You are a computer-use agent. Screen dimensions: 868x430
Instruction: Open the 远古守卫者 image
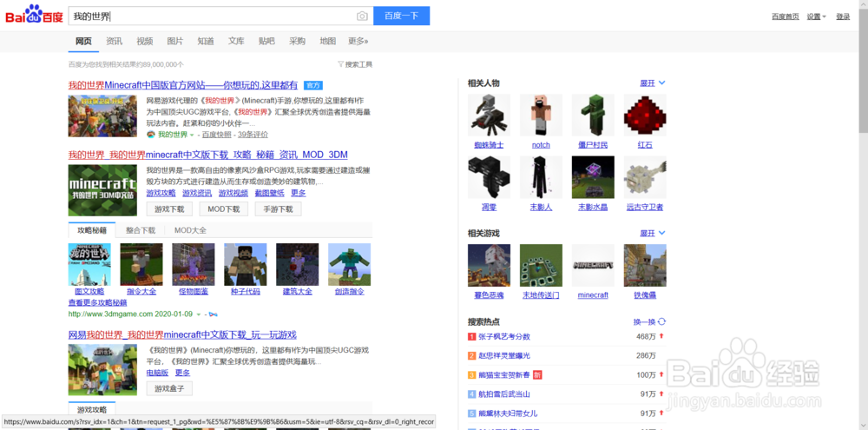click(x=645, y=177)
